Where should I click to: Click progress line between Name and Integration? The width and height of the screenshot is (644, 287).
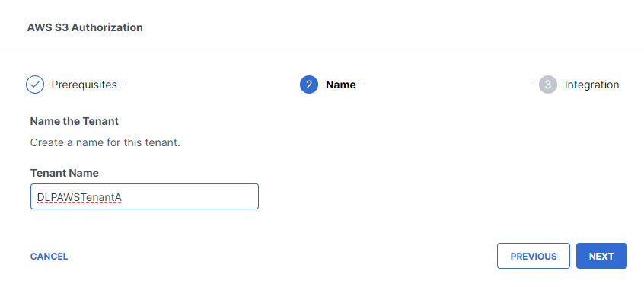(x=448, y=85)
